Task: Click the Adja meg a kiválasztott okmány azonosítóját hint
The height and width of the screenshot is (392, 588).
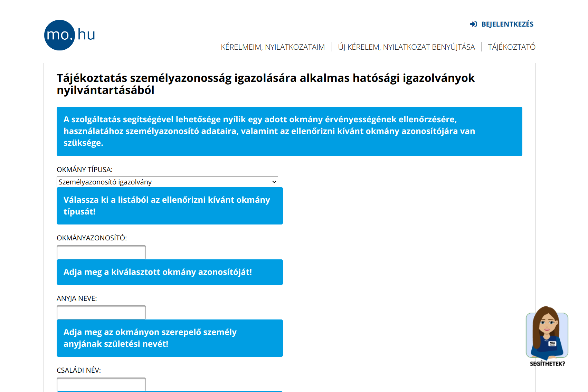Action: click(170, 272)
